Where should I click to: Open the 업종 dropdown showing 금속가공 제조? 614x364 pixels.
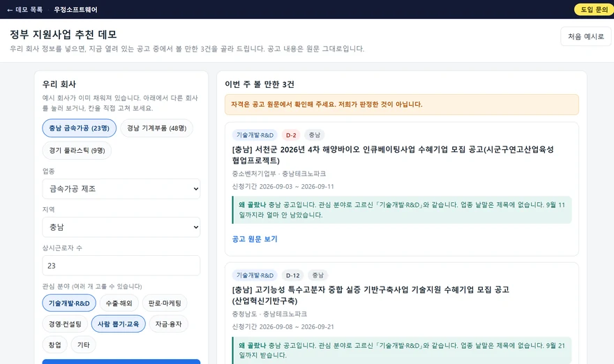coord(121,189)
